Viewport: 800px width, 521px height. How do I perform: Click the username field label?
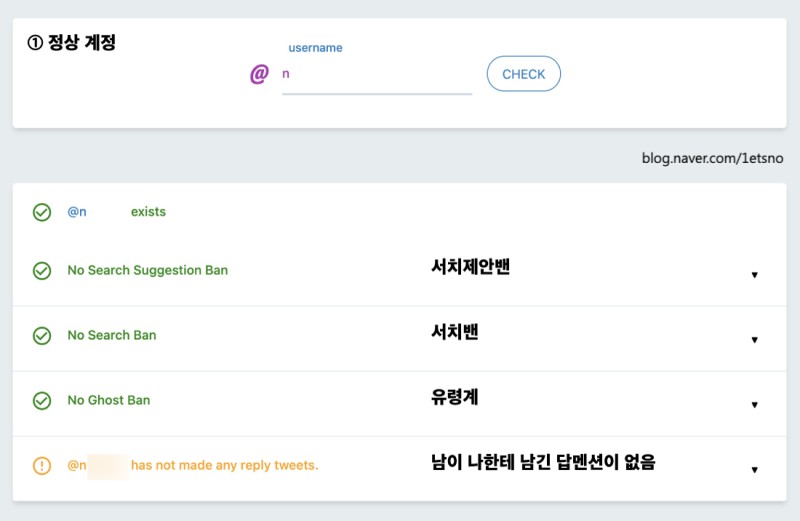[x=315, y=47]
